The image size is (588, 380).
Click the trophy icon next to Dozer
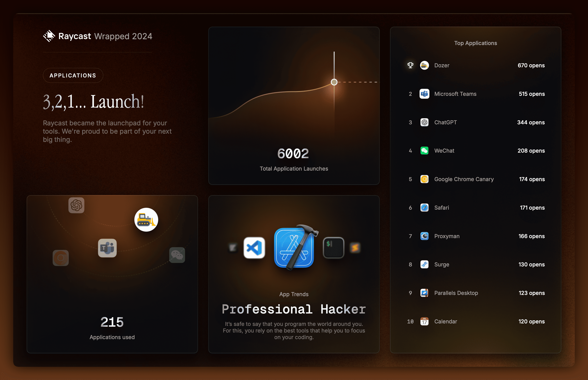click(x=410, y=65)
